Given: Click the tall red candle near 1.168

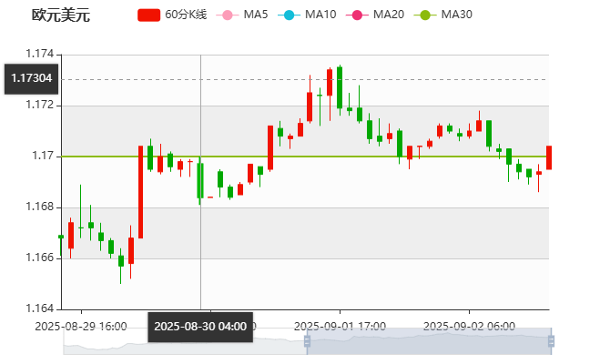Looking at the screenshot, I should click(x=140, y=191).
